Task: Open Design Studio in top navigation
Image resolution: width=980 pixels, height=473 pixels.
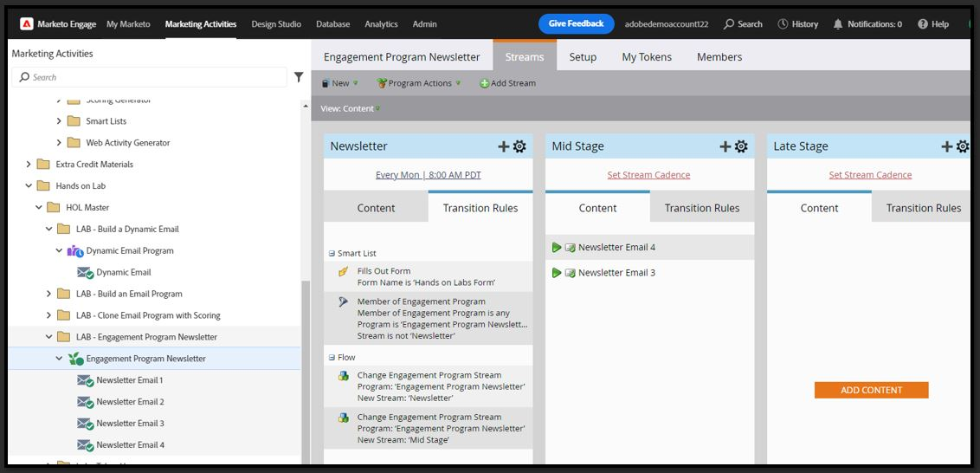Action: (x=276, y=24)
